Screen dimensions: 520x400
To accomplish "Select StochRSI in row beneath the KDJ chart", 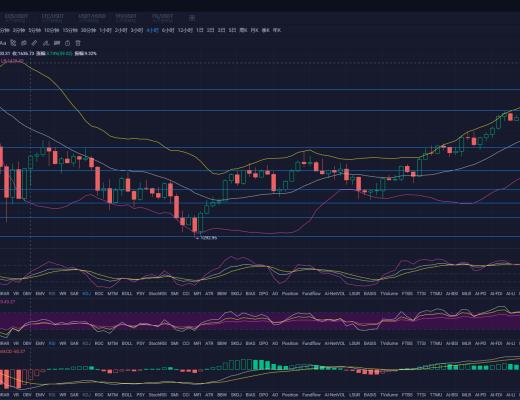I will click(158, 294).
